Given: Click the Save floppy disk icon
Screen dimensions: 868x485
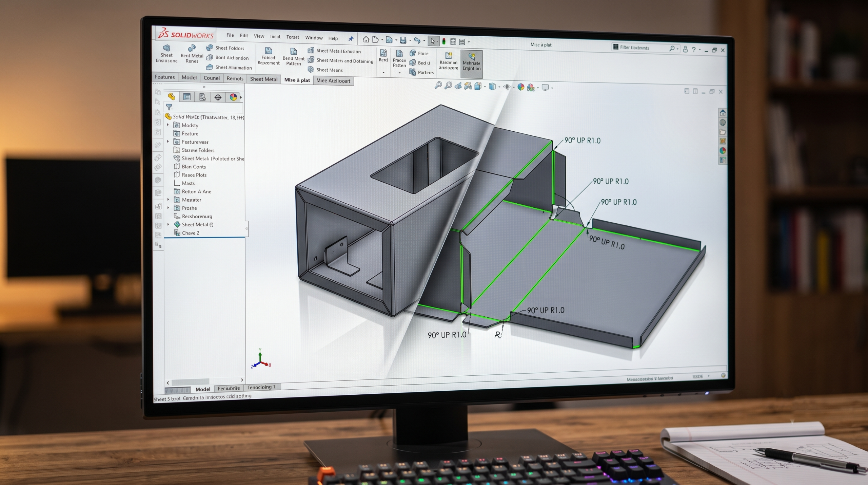Looking at the screenshot, I should pyautogui.click(x=403, y=40).
